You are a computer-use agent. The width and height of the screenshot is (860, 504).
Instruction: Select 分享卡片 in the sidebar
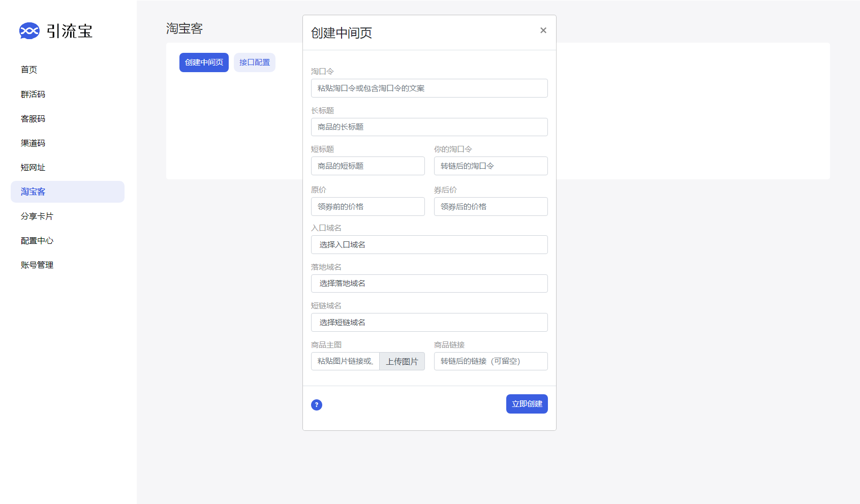[37, 216]
